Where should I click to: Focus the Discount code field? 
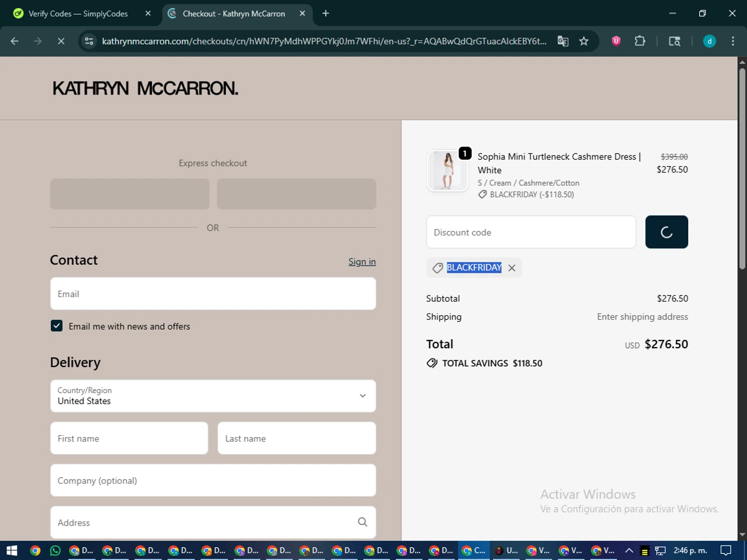531,232
